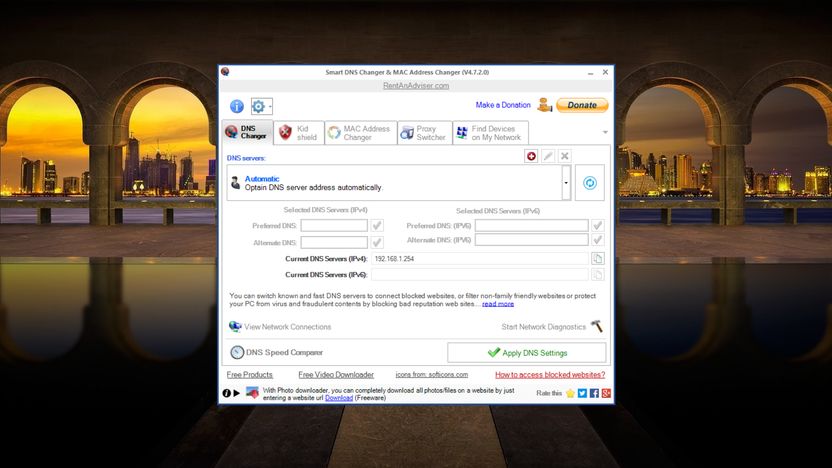Copy current IPv4 DNS servers icon

tap(597, 258)
